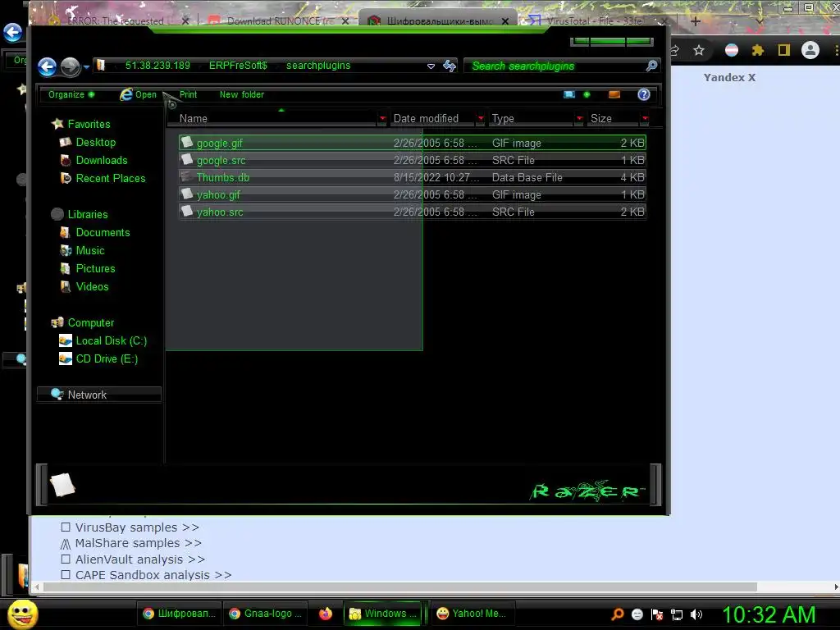Image resolution: width=840 pixels, height=630 pixels.
Task: Open the selected file with Open
Action: [138, 94]
